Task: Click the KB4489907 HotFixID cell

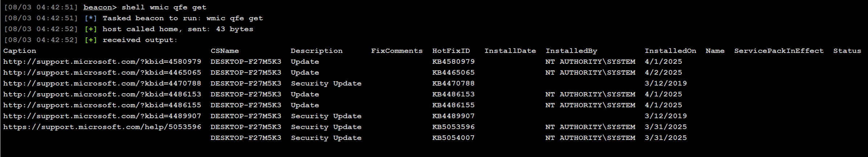Action: (453, 116)
